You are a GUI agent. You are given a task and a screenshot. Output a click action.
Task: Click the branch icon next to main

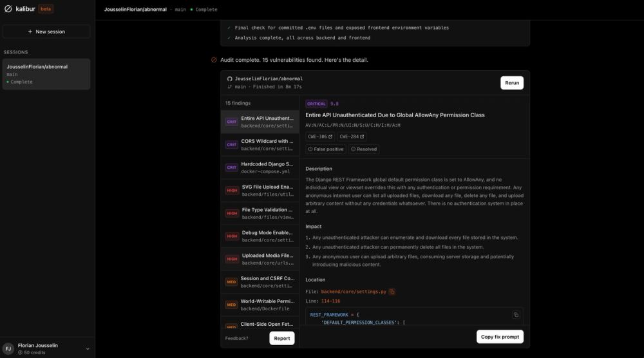230,87
